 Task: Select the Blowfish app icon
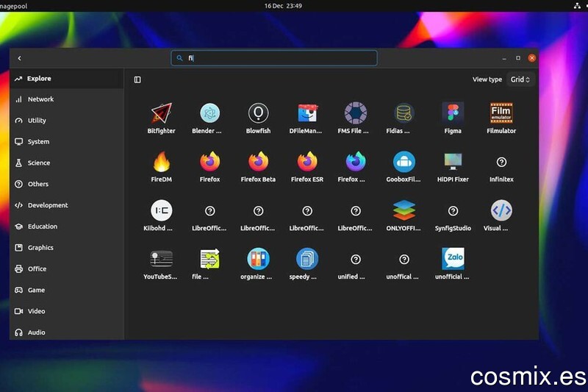pyautogui.click(x=259, y=113)
